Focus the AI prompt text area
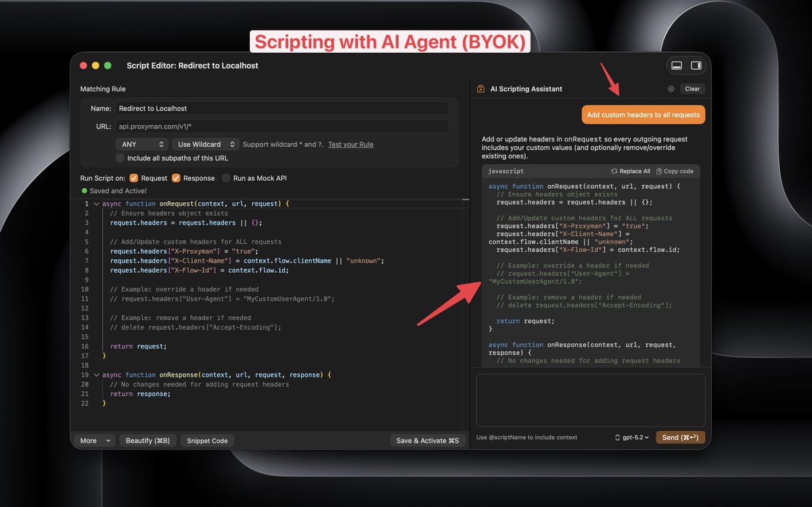This screenshot has height=507, width=812. (591, 400)
